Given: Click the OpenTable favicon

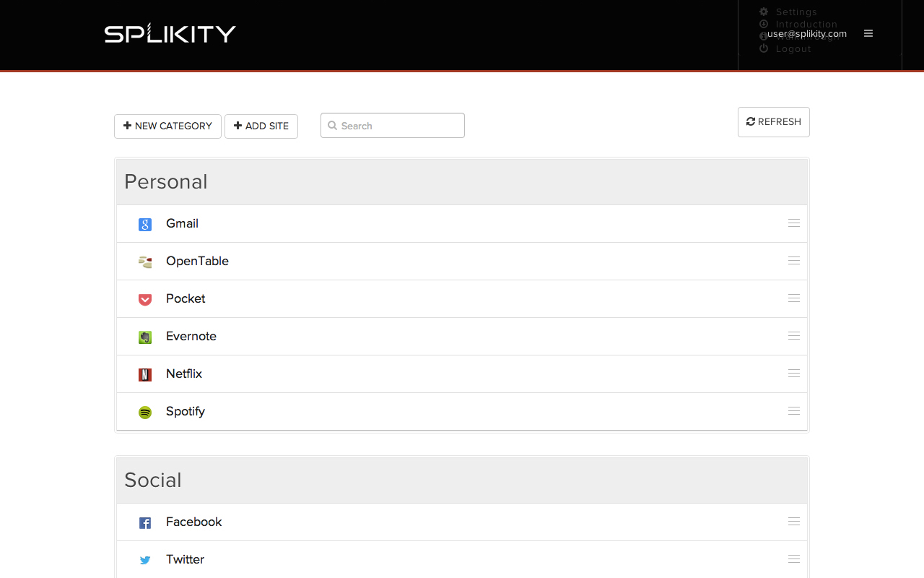Looking at the screenshot, I should pyautogui.click(x=145, y=262).
